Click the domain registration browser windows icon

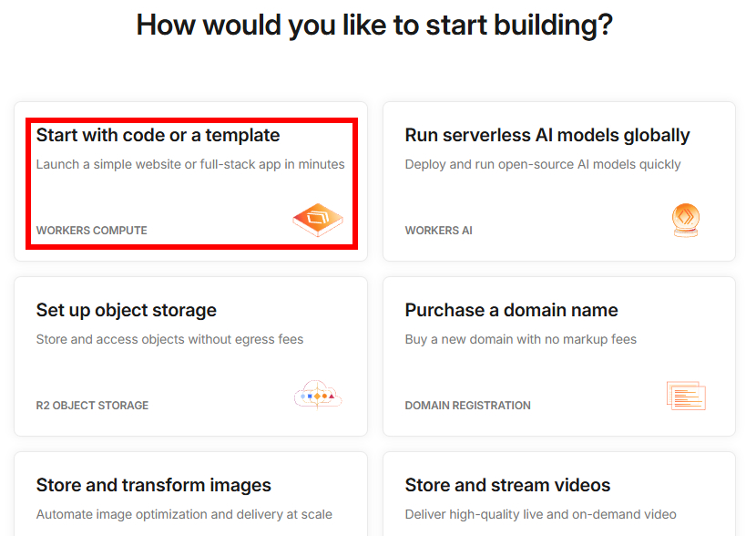(x=686, y=395)
